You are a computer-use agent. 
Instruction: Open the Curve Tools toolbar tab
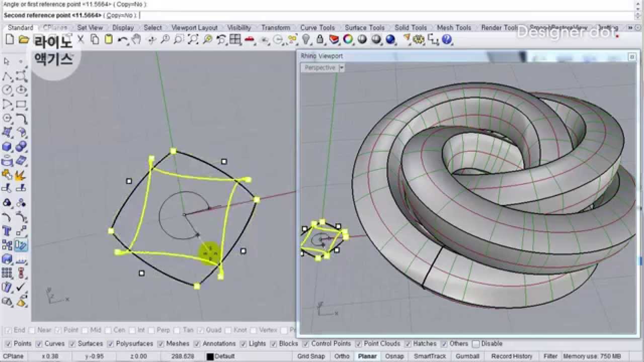pyautogui.click(x=317, y=28)
